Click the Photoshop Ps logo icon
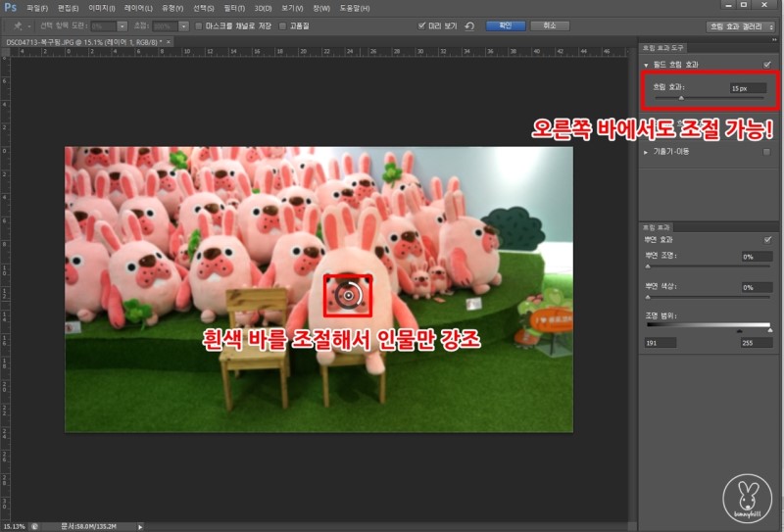 pyautogui.click(x=10, y=8)
